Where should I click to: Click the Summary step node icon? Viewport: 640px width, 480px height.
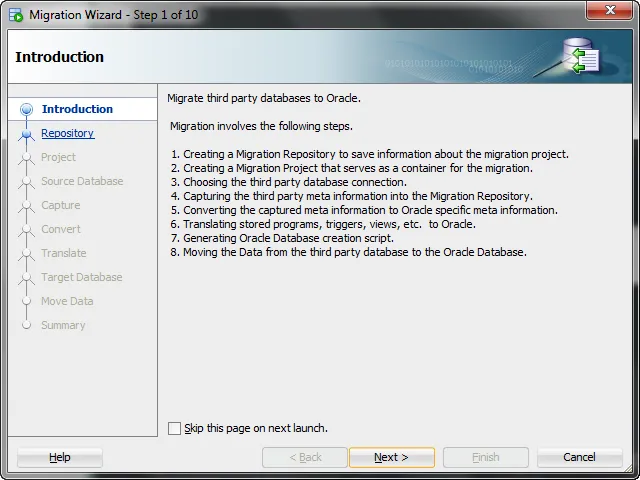27,325
